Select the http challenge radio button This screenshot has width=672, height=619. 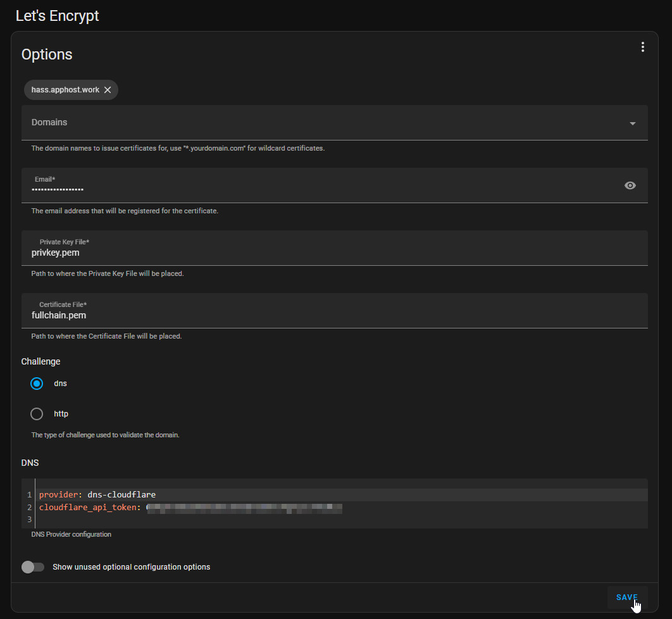point(37,414)
